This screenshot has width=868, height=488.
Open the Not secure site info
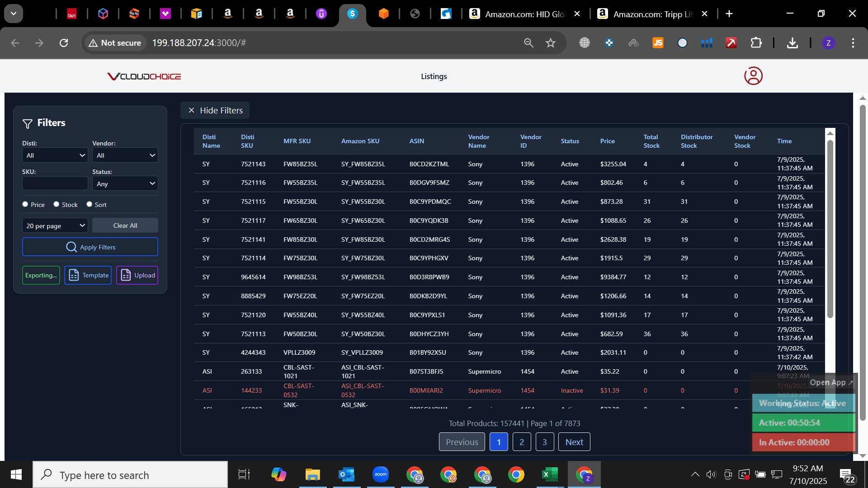pos(115,43)
